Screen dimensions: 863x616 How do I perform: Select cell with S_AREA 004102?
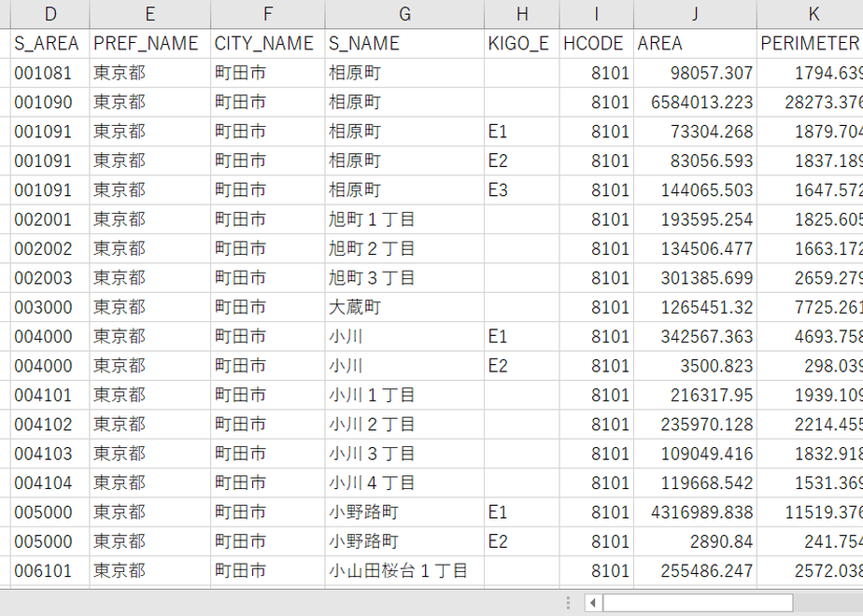pos(50,424)
